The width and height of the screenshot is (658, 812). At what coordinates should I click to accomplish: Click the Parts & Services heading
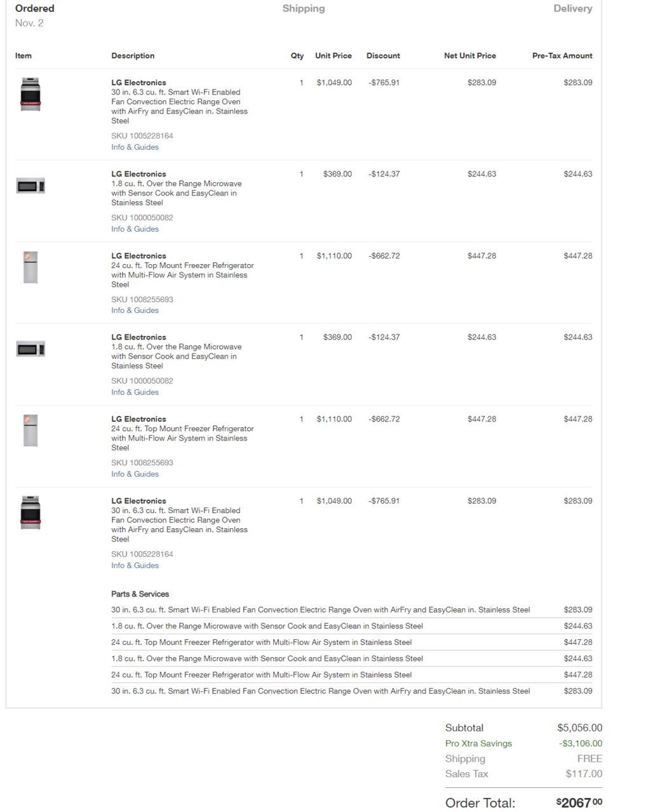click(x=140, y=594)
